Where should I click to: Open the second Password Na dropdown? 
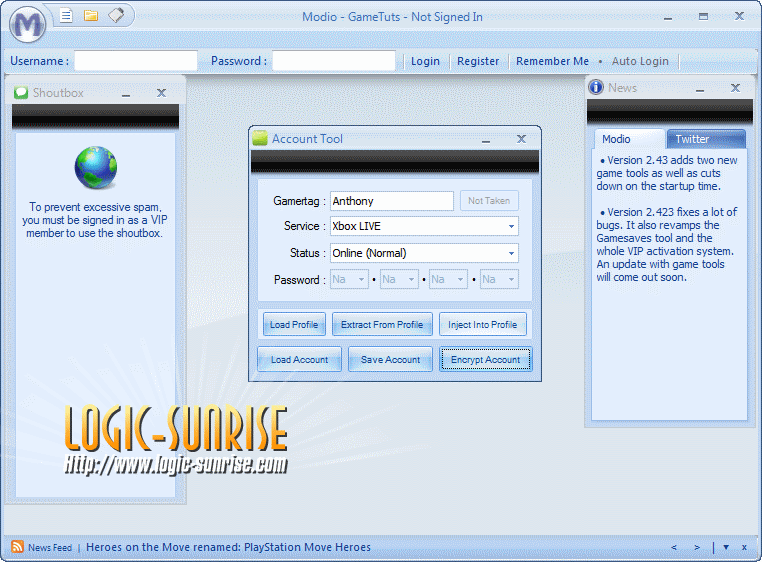point(399,279)
